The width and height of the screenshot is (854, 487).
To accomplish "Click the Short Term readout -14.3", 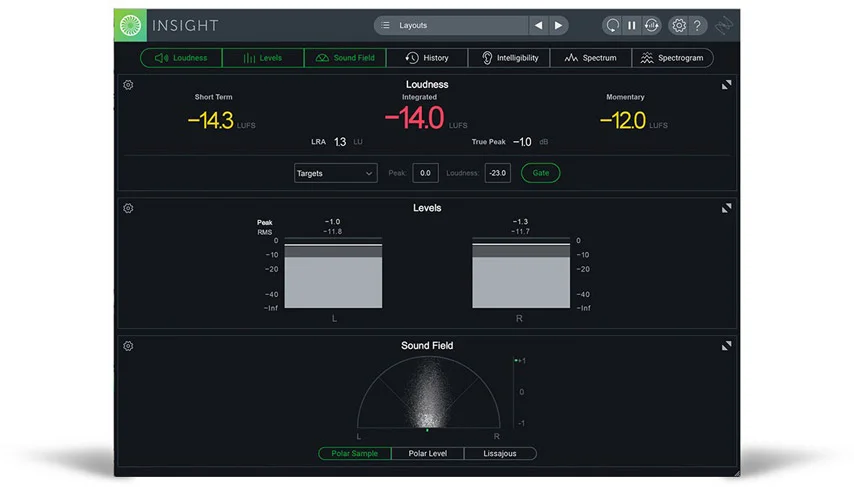I will (x=211, y=120).
